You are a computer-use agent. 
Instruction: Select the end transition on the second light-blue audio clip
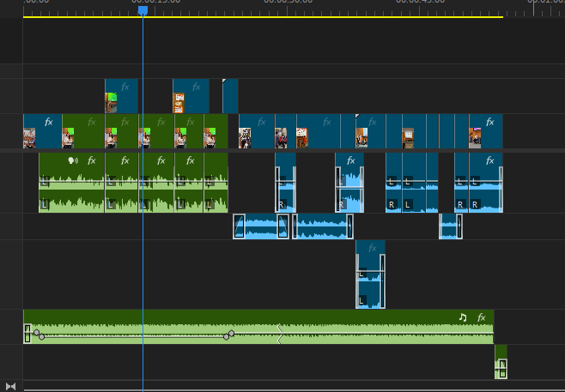tap(349, 226)
